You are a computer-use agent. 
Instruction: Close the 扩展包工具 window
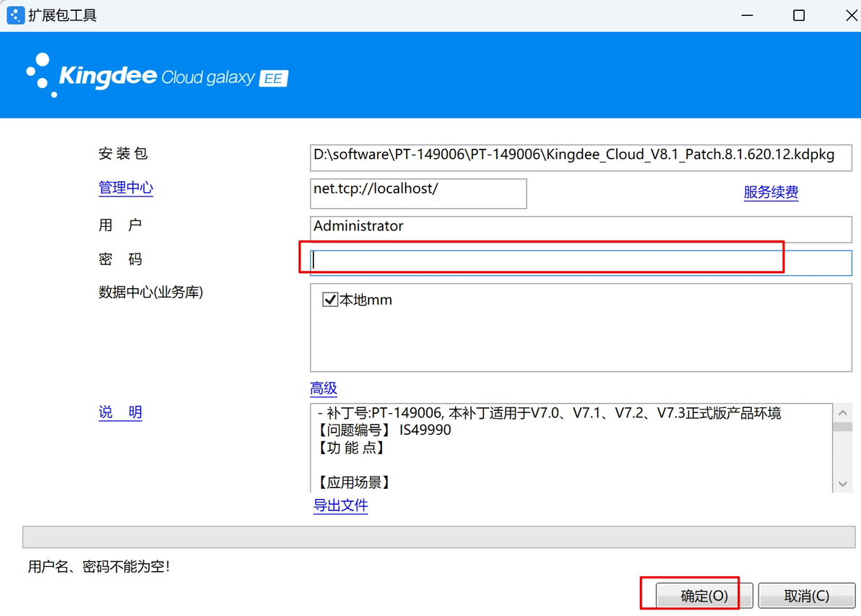[851, 15]
